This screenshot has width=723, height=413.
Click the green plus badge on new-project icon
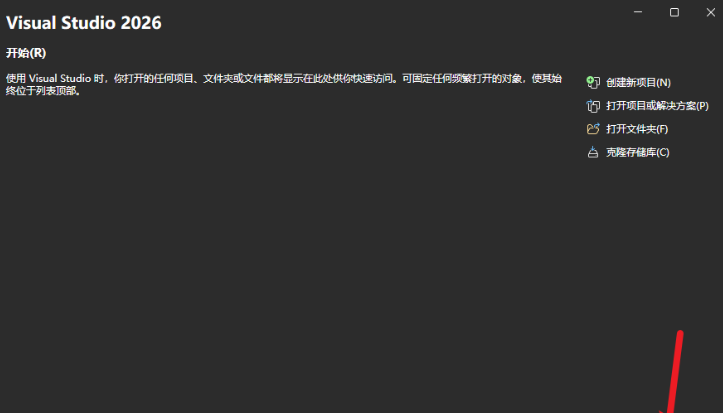(590, 80)
